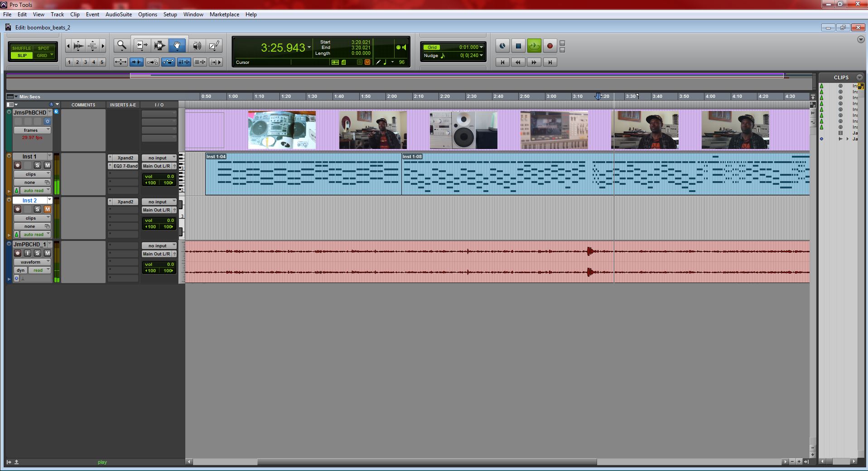The image size is (868, 471).
Task: Unmute the Inst 2 track
Action: pyautogui.click(x=47, y=209)
